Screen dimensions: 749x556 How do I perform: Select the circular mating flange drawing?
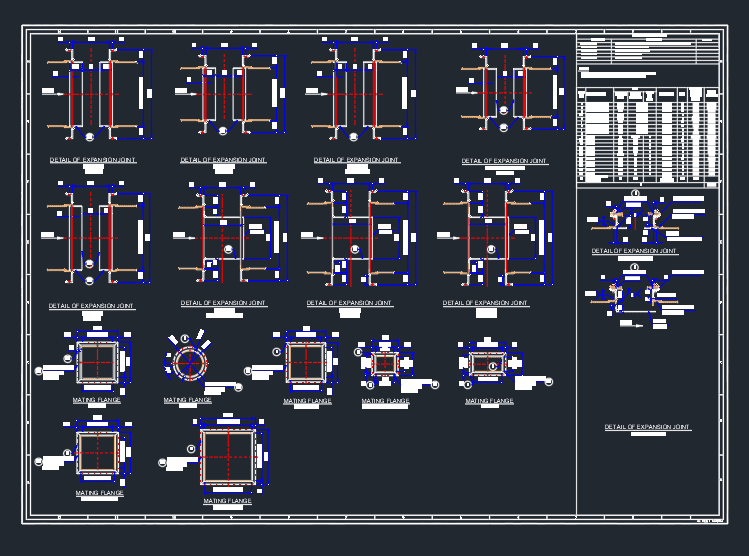click(190, 363)
